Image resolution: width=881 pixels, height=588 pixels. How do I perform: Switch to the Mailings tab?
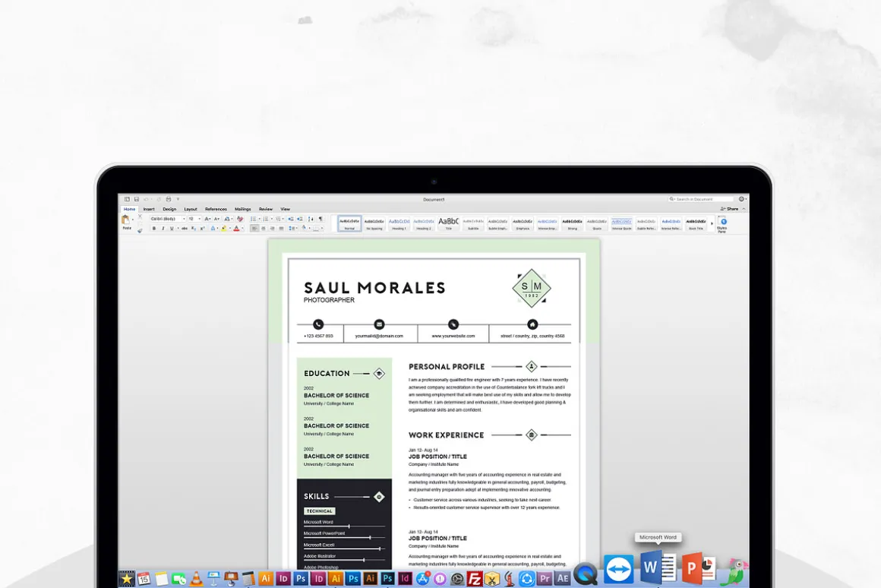[x=243, y=209]
